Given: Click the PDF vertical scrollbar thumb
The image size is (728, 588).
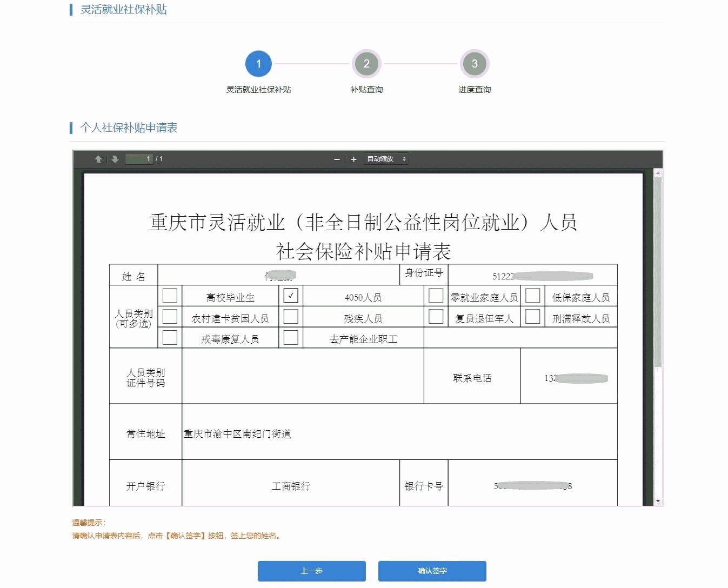Looking at the screenshot, I should point(658,270).
